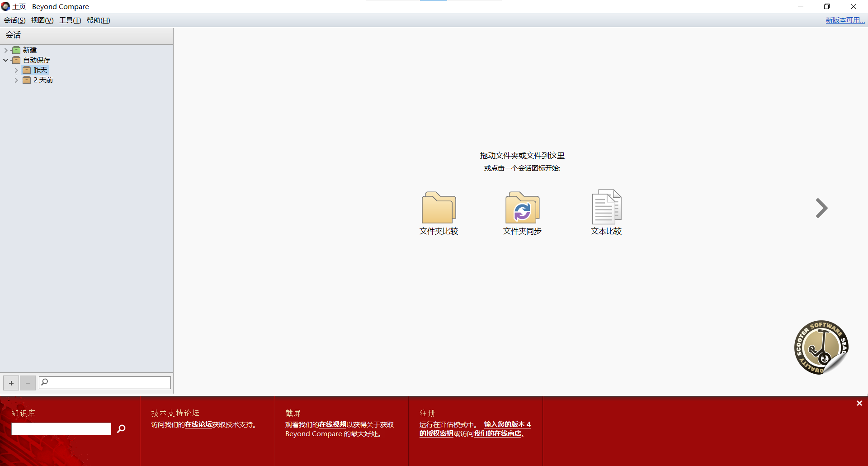The image size is (868, 466).
Task: Click the 新建 folder icon in tree
Action: click(x=16, y=50)
